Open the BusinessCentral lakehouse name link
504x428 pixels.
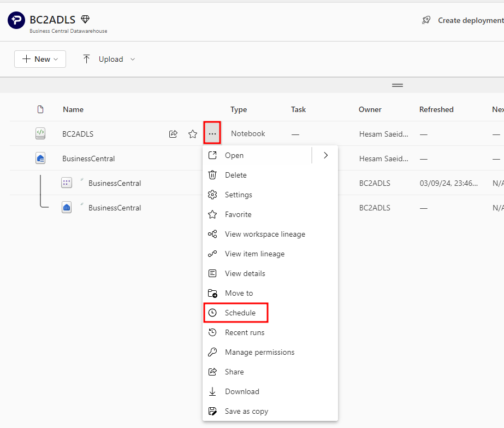[x=88, y=159]
